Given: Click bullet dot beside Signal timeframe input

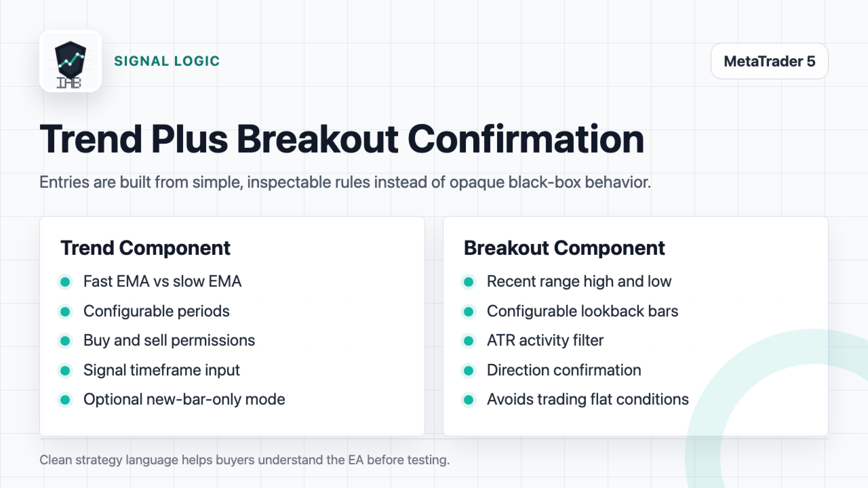Looking at the screenshot, I should click(x=65, y=371).
